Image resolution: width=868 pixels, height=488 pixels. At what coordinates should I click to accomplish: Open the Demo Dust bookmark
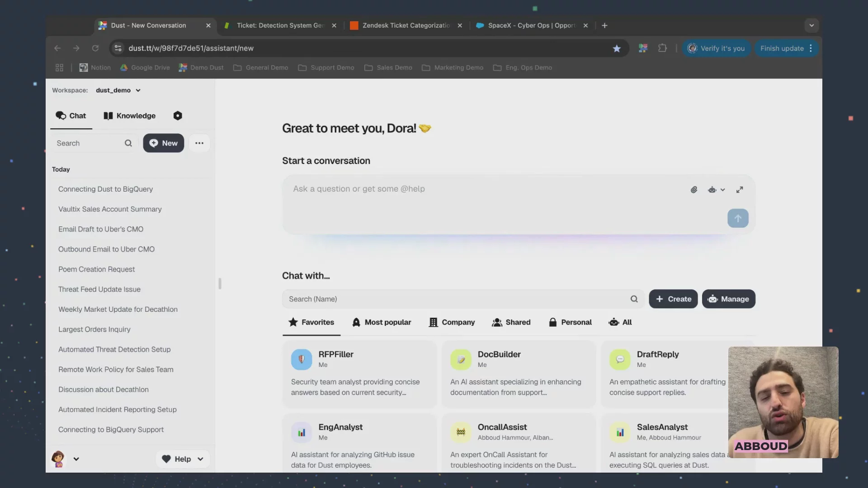pyautogui.click(x=201, y=68)
